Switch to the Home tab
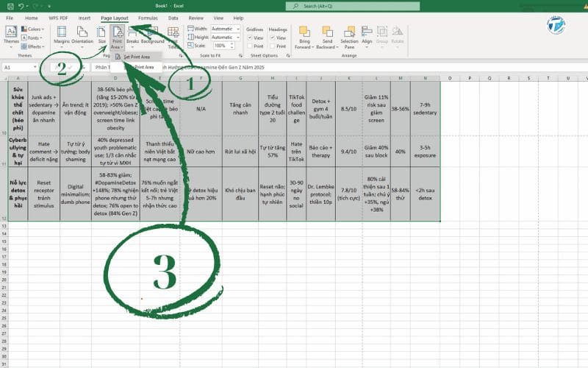Viewport: 588px width, 368px height. tap(31, 18)
